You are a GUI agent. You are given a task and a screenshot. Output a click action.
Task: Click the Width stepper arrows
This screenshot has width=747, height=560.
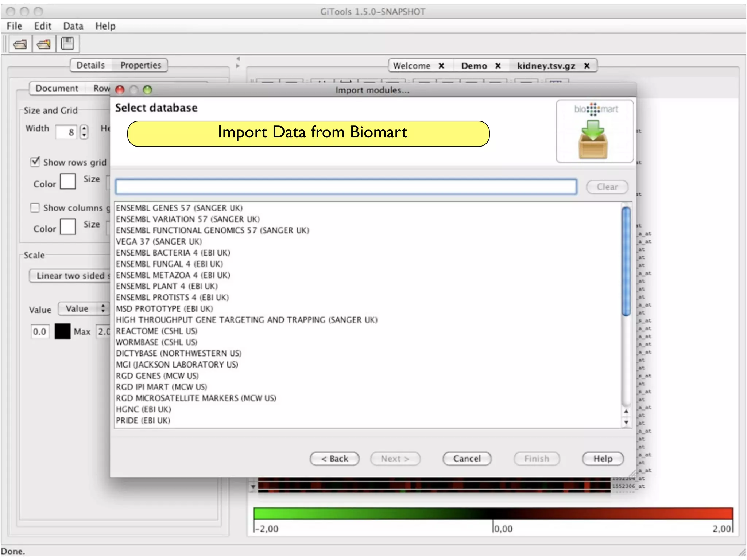[84, 132]
